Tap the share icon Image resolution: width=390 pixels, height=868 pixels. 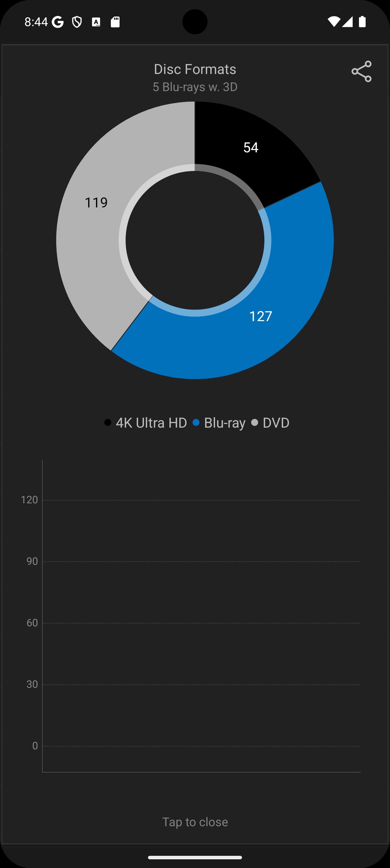(361, 71)
